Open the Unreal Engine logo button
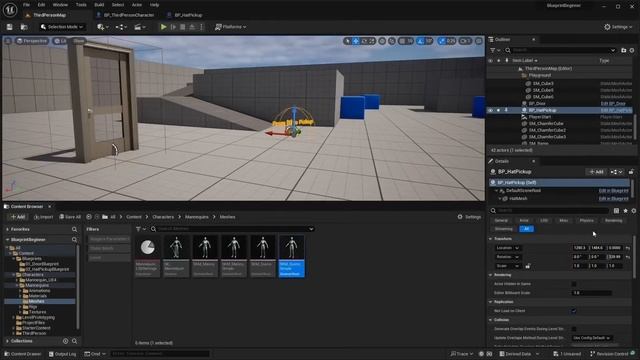Screen dimensions: 640x360 click(9, 9)
